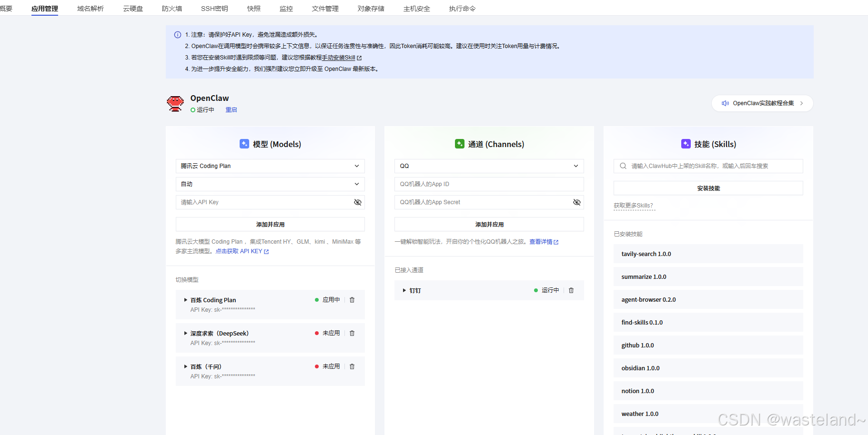This screenshot has width=868, height=435.
Task: Open the 手动安装Skill tutorial link
Action: point(338,58)
